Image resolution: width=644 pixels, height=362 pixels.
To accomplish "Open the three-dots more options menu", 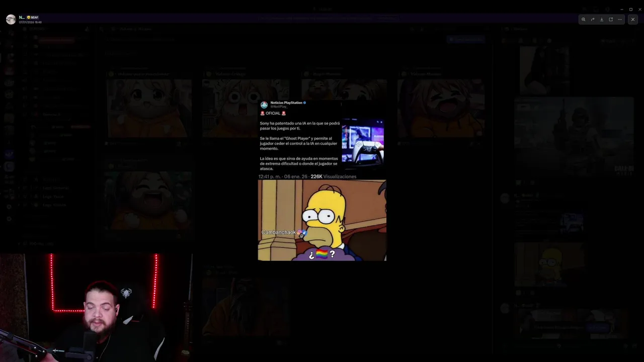I will tap(620, 20).
